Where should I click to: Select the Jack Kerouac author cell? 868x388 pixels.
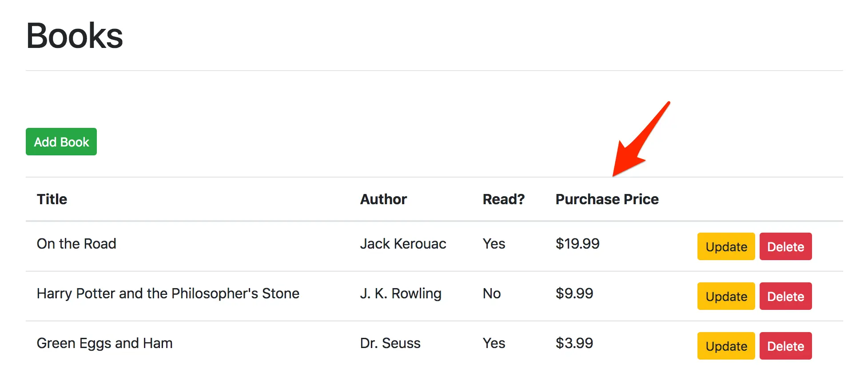(x=403, y=244)
